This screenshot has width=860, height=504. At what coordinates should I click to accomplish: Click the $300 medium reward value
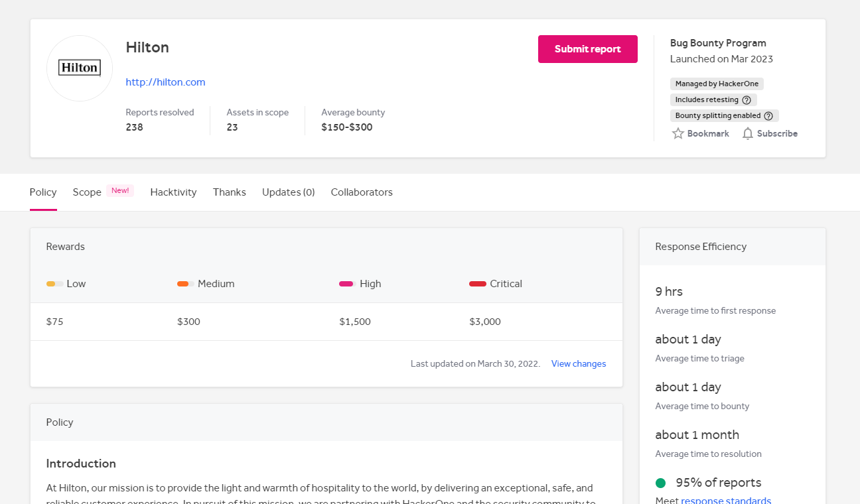pos(188,322)
